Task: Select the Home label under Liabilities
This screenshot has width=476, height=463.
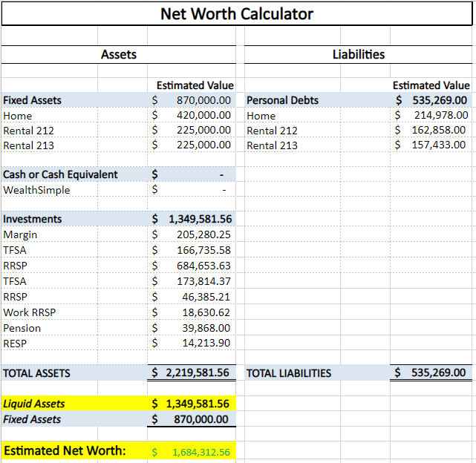Action: [x=261, y=116]
